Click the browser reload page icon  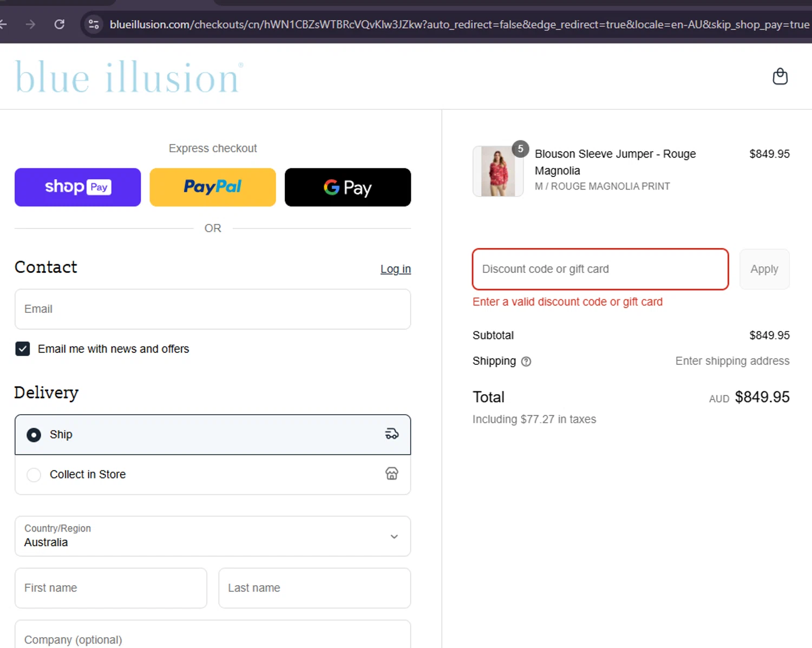pyautogui.click(x=60, y=24)
